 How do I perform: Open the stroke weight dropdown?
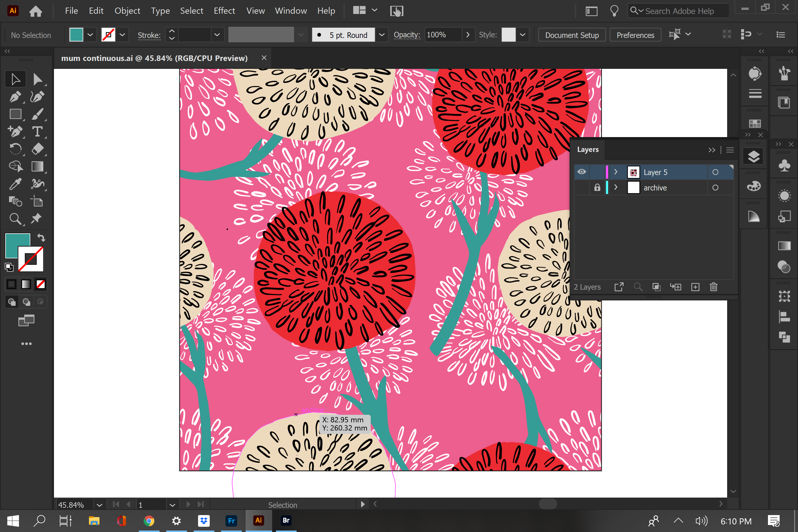[217, 35]
